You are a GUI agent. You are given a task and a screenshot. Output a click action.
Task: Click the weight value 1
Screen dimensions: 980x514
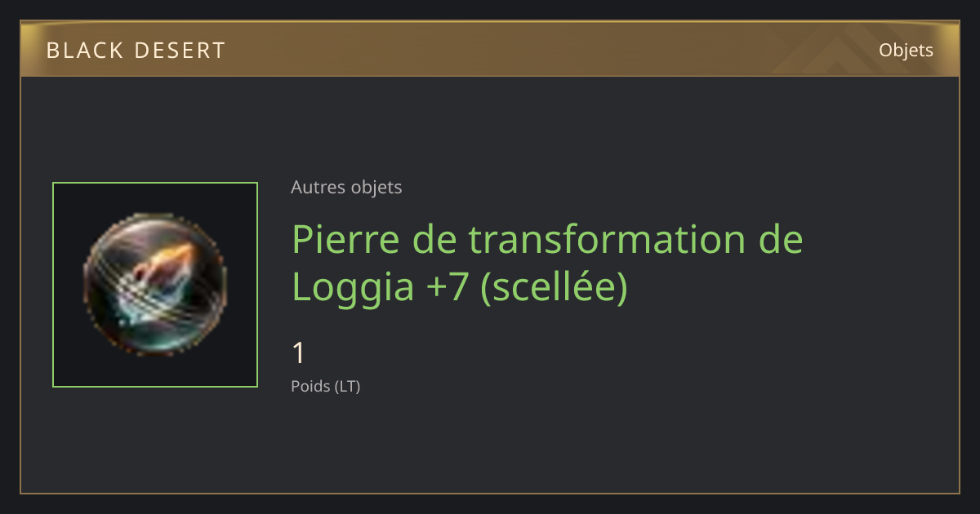(x=299, y=353)
